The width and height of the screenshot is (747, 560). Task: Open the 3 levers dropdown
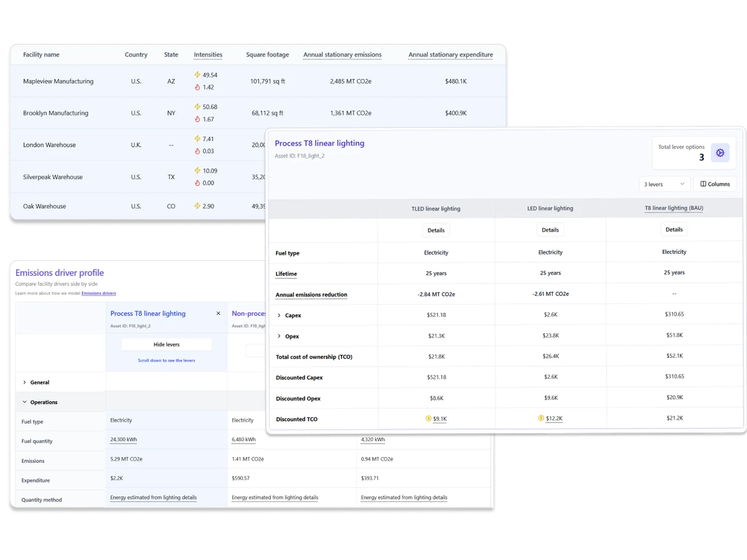pos(664,183)
